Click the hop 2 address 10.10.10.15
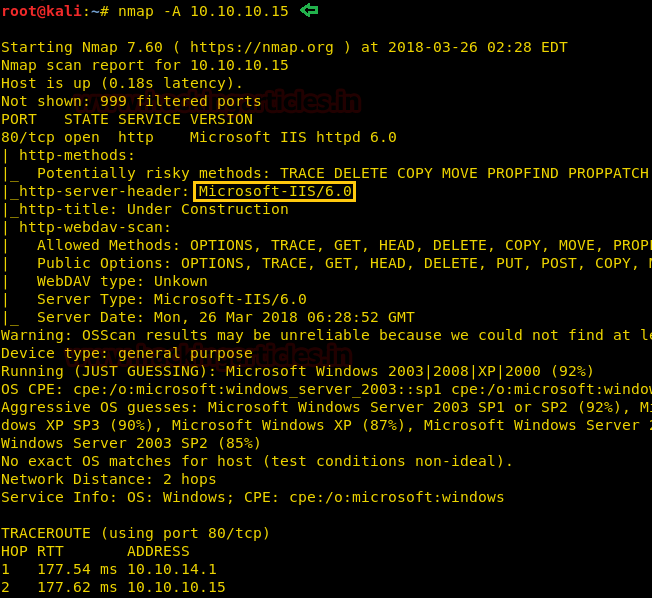 176,587
